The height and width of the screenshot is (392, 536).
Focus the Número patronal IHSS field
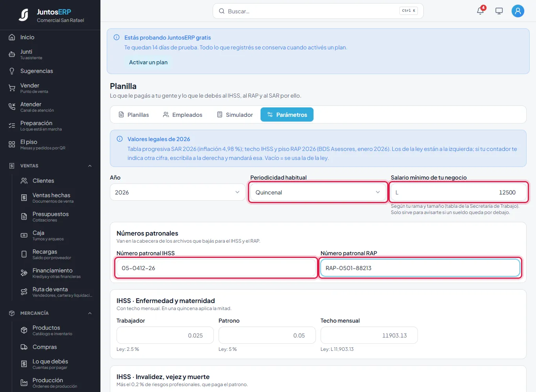[x=216, y=268]
